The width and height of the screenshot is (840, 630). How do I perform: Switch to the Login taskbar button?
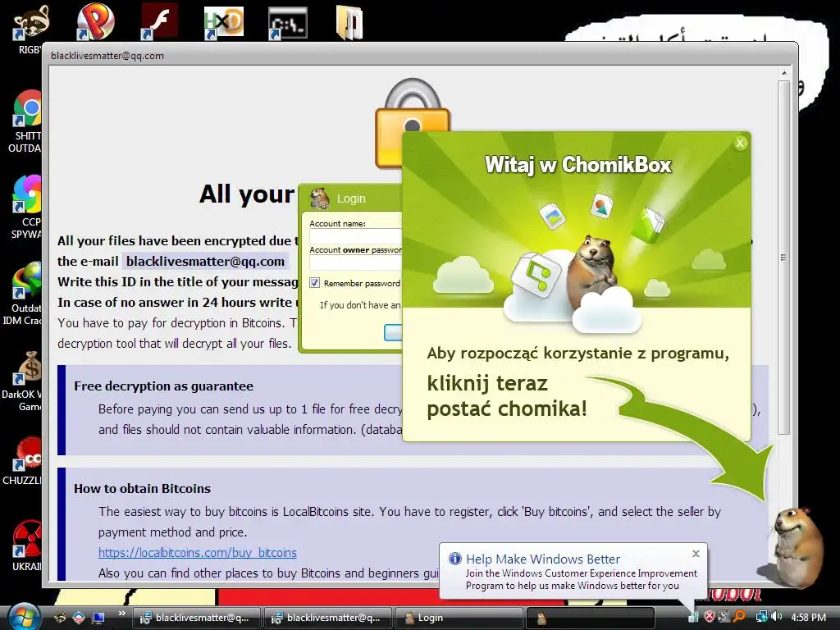pyautogui.click(x=459, y=618)
